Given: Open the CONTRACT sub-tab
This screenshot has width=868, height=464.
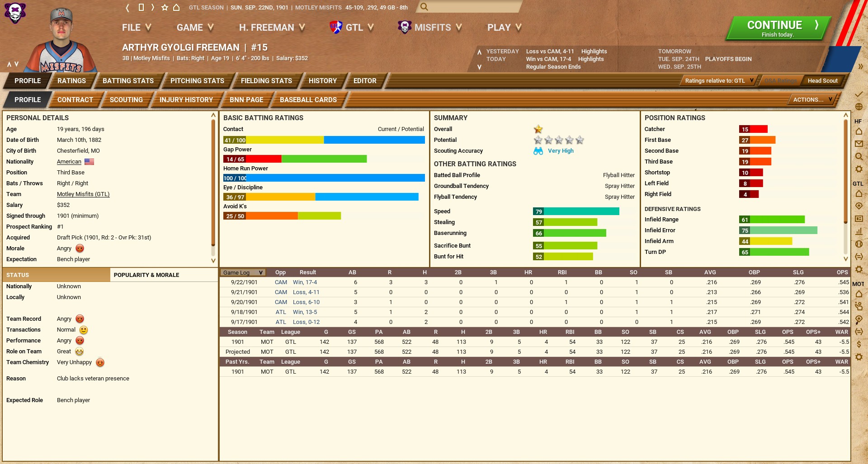Looking at the screenshot, I should pos(75,100).
